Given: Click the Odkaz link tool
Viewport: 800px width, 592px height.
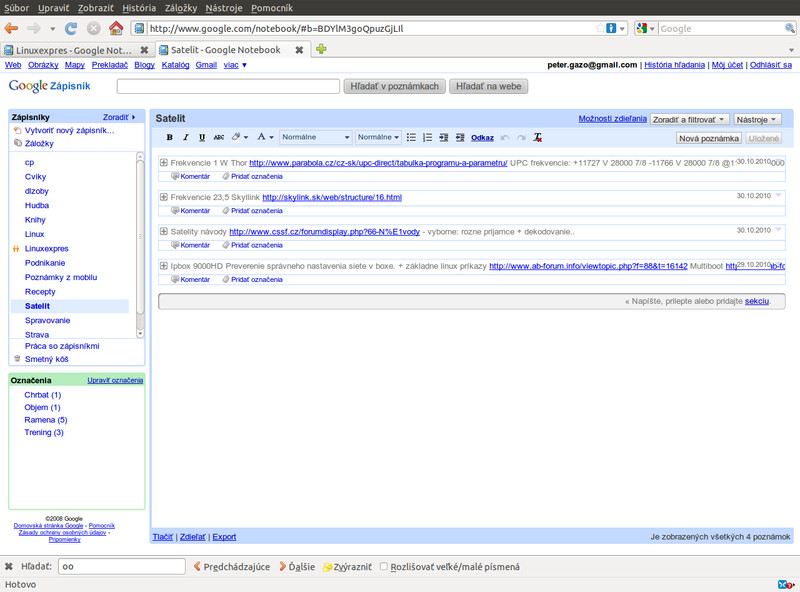Looking at the screenshot, I should pyautogui.click(x=482, y=138).
